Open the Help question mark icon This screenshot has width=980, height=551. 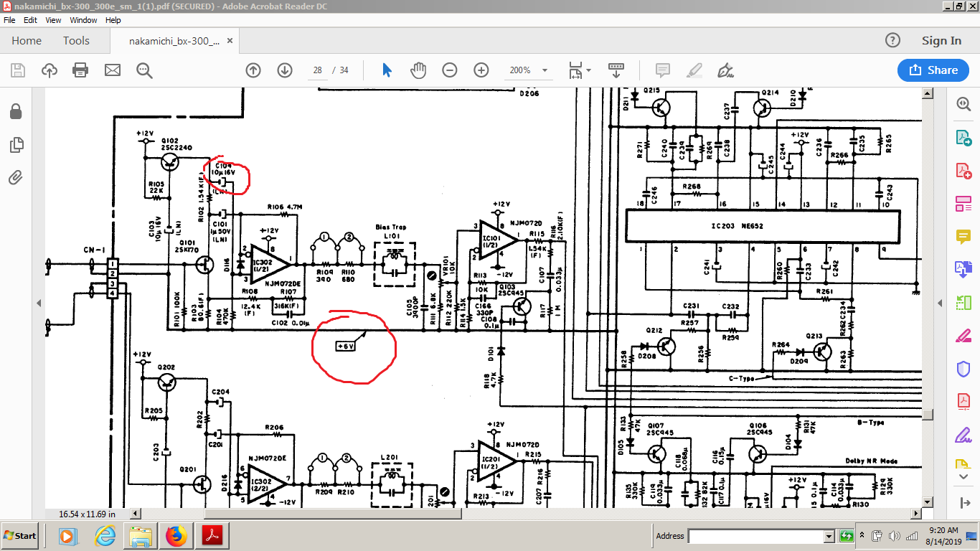click(892, 40)
